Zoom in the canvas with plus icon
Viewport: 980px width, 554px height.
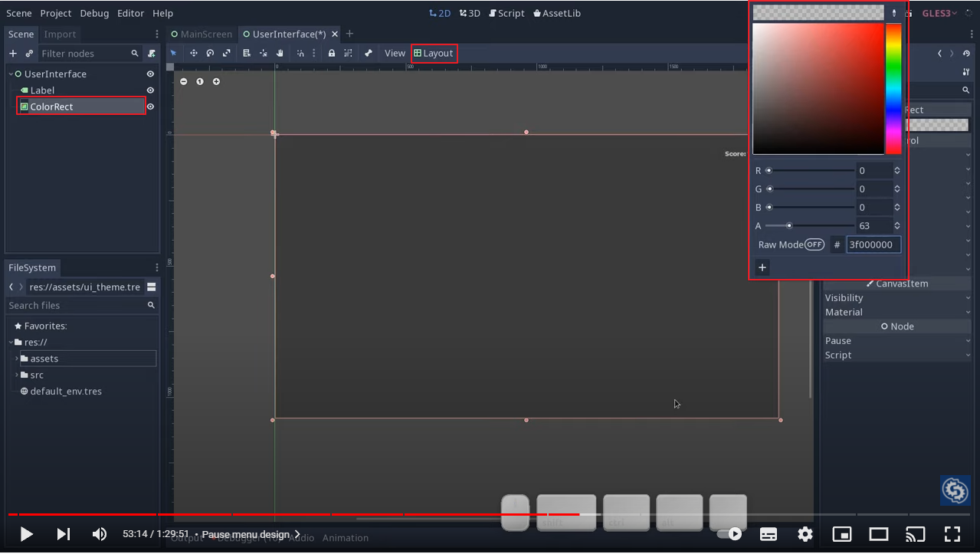pyautogui.click(x=216, y=81)
